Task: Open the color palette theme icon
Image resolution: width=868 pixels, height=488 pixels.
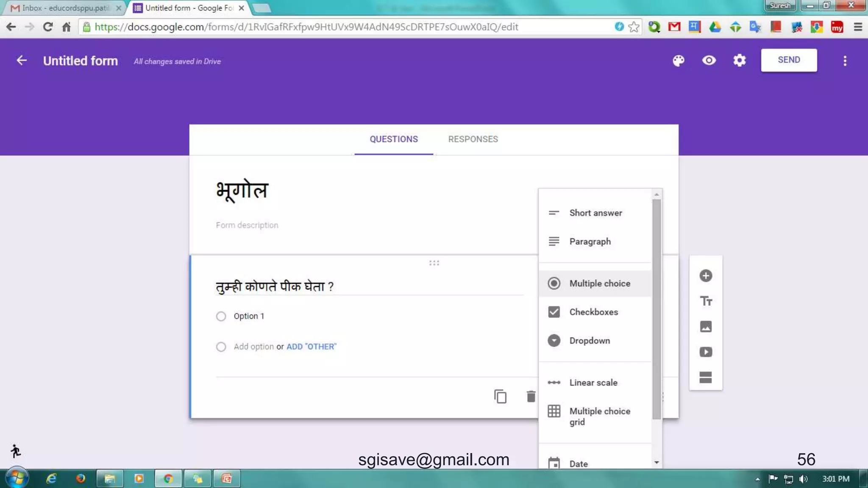Action: coord(678,61)
